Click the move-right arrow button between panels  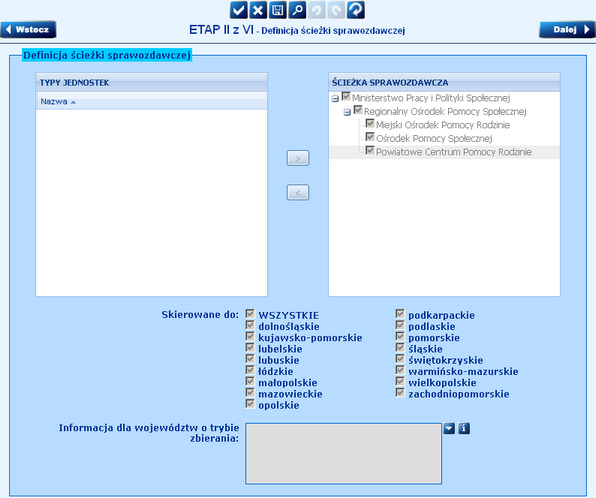click(x=298, y=158)
